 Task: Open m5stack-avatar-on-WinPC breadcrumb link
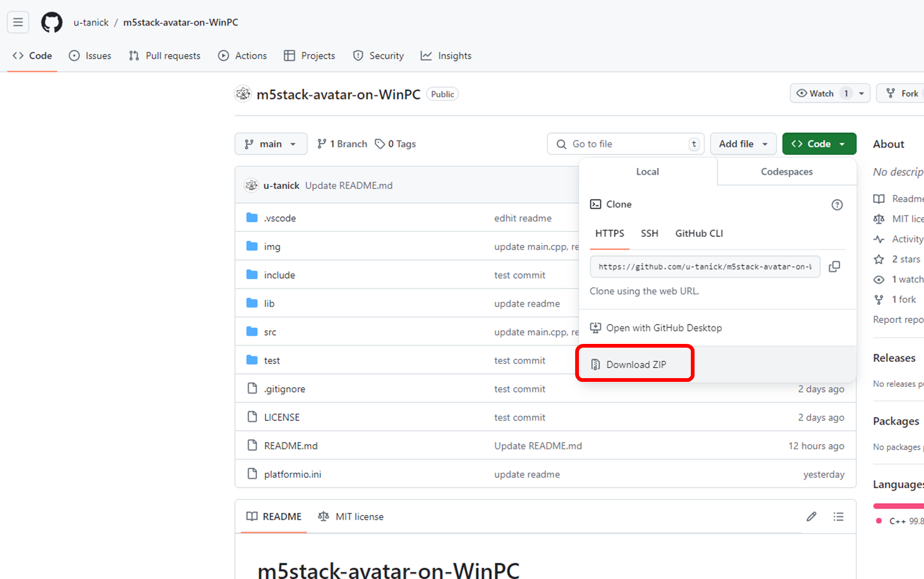(180, 22)
